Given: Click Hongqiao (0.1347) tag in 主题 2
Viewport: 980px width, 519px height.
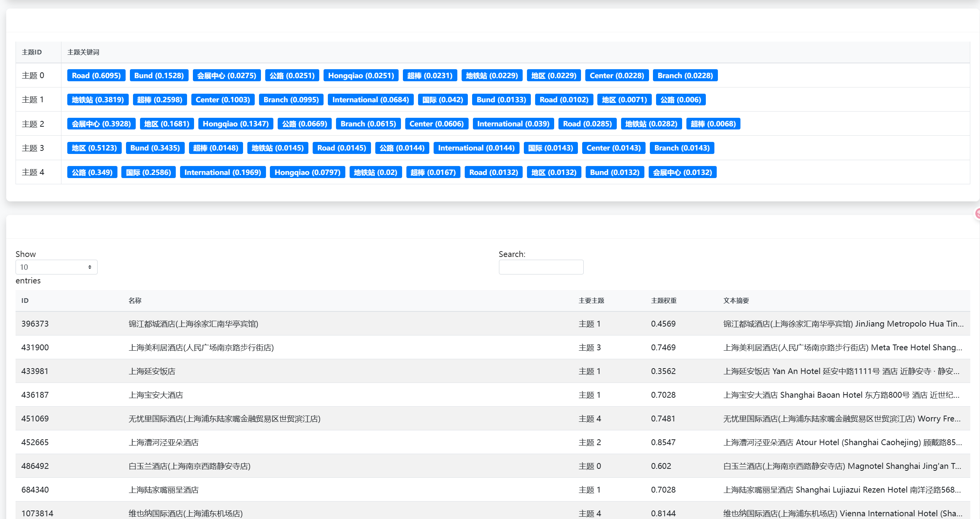Looking at the screenshot, I should (x=235, y=124).
